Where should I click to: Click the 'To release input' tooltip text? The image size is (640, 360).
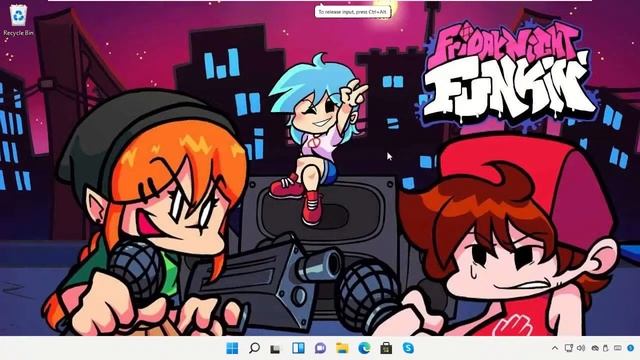(x=352, y=12)
